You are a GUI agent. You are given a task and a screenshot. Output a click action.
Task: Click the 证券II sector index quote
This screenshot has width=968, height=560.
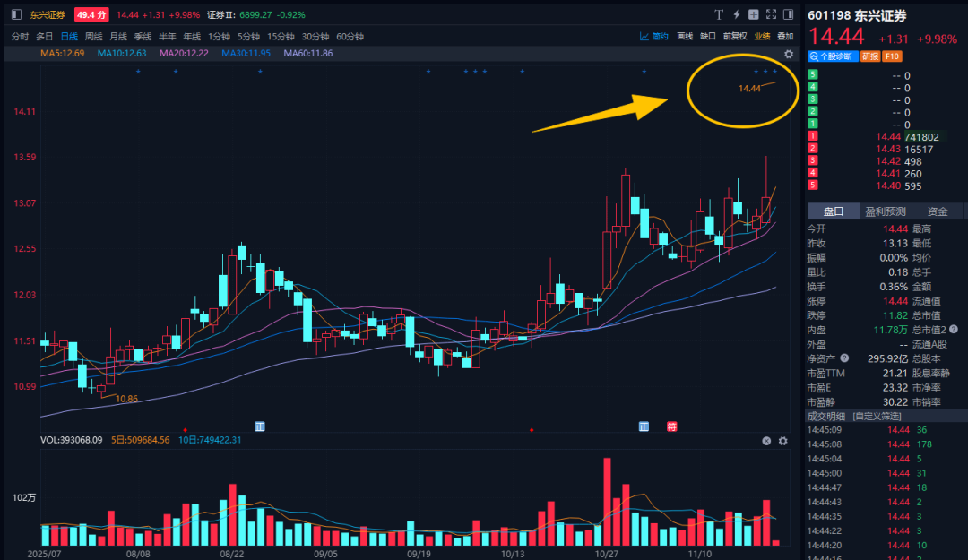click(256, 14)
